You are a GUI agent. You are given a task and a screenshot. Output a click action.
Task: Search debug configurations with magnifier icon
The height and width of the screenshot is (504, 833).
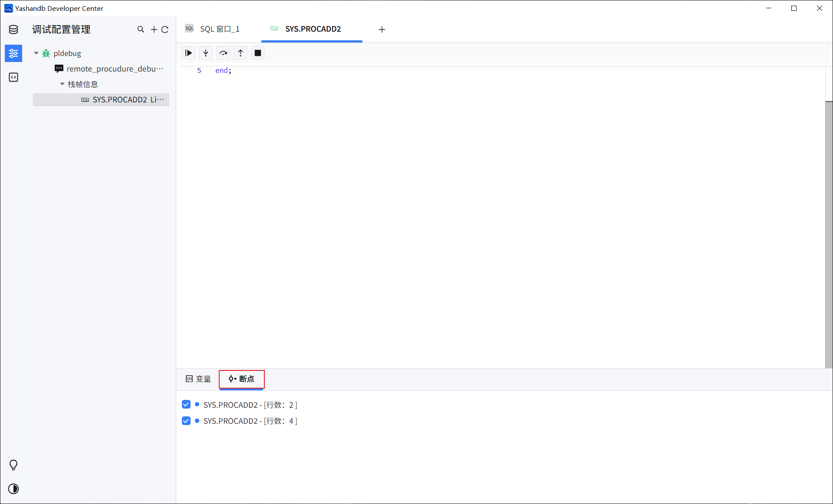[x=141, y=29]
